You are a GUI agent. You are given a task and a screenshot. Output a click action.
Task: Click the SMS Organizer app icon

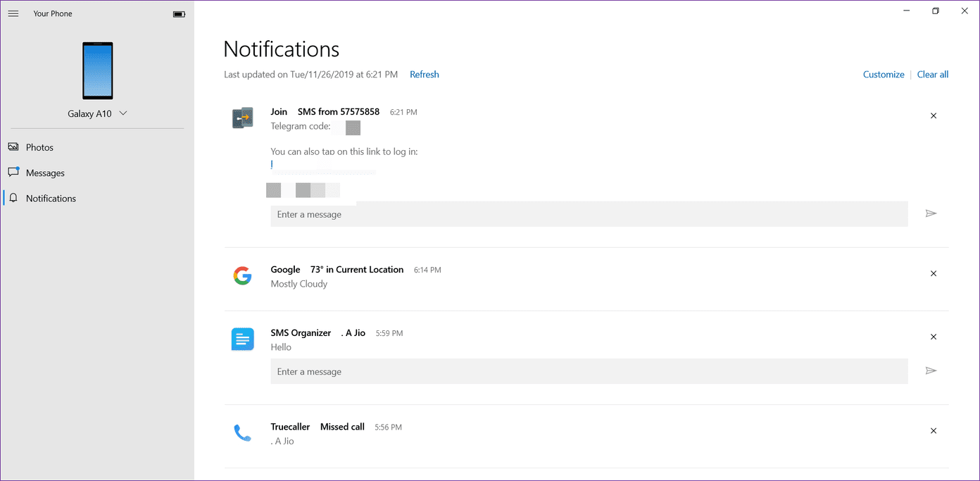[x=243, y=339]
